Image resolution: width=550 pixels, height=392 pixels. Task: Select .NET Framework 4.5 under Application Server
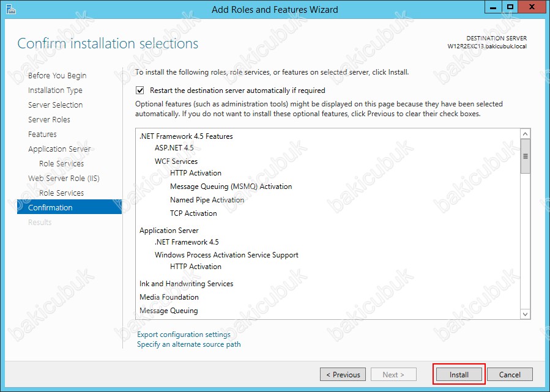[187, 242]
